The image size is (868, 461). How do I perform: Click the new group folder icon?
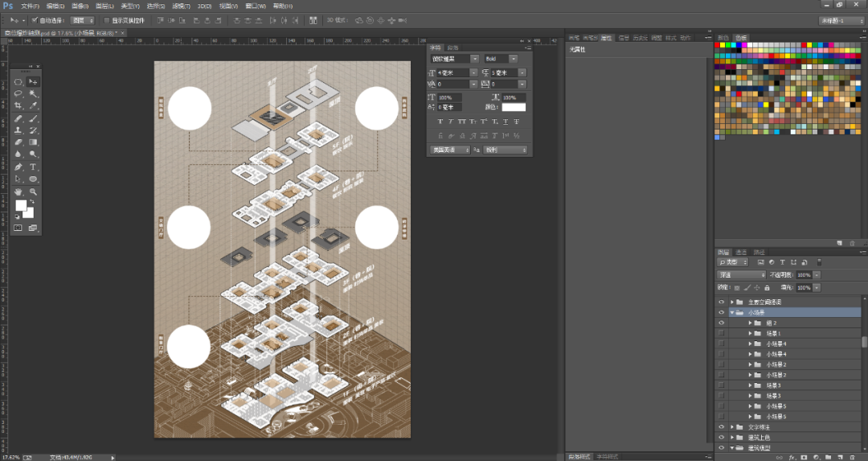click(828, 458)
